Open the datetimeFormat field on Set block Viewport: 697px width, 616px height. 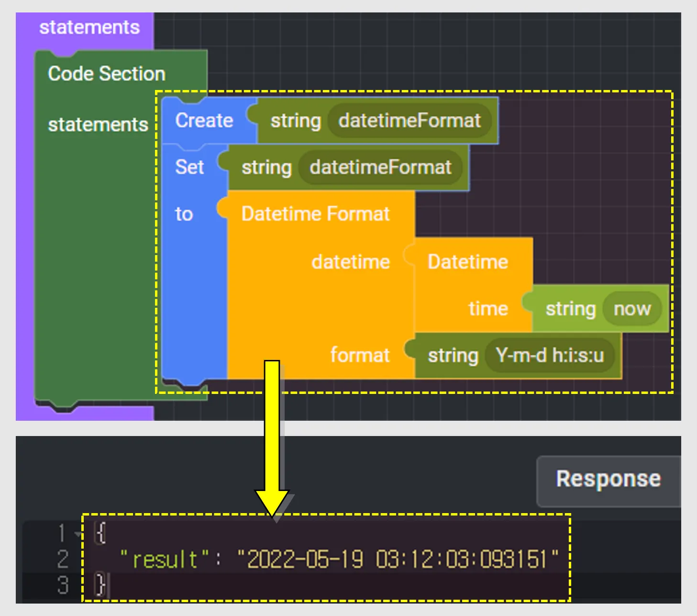[x=380, y=167]
